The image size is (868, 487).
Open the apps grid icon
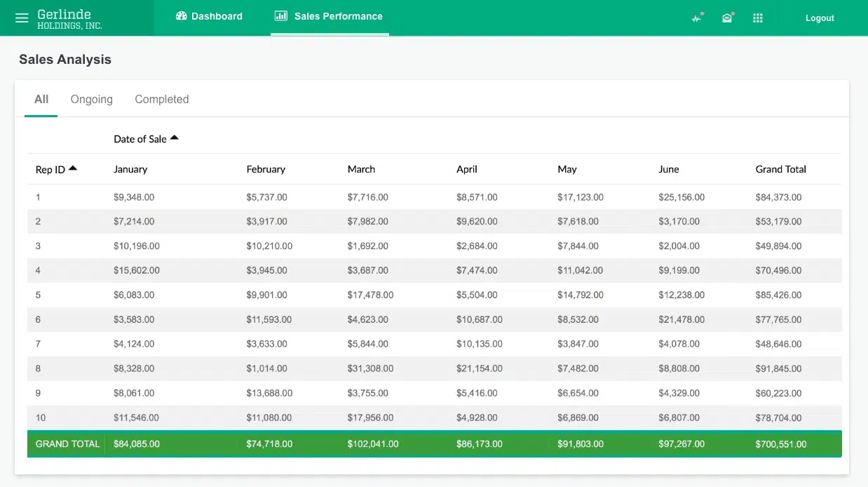pyautogui.click(x=757, y=18)
